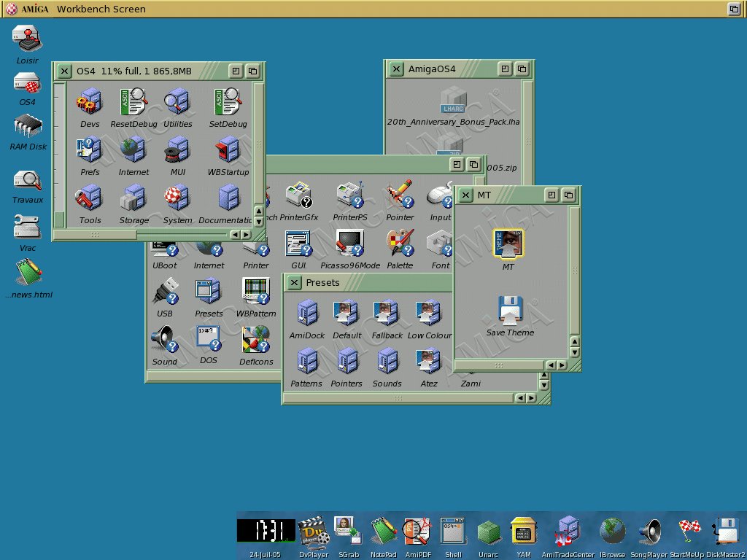Open the Loisir disk on desktop
Image resolution: width=747 pixels, height=560 pixels.
point(28,39)
